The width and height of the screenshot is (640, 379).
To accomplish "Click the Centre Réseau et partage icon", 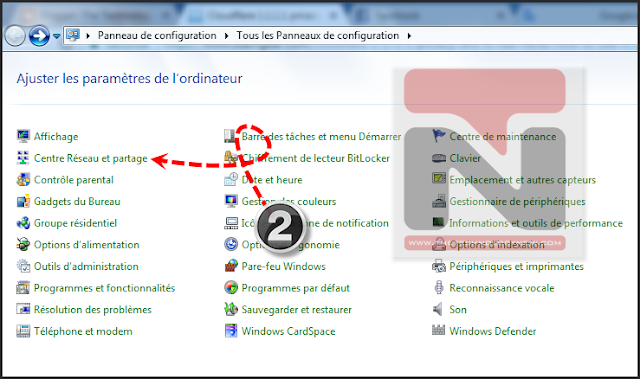I will (23, 157).
